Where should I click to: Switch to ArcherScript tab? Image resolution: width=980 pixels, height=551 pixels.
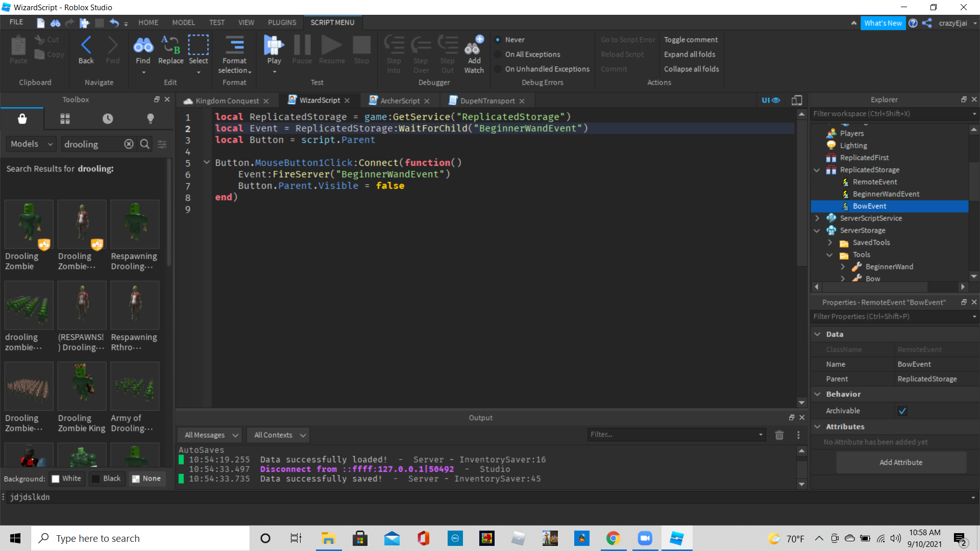pos(400,101)
